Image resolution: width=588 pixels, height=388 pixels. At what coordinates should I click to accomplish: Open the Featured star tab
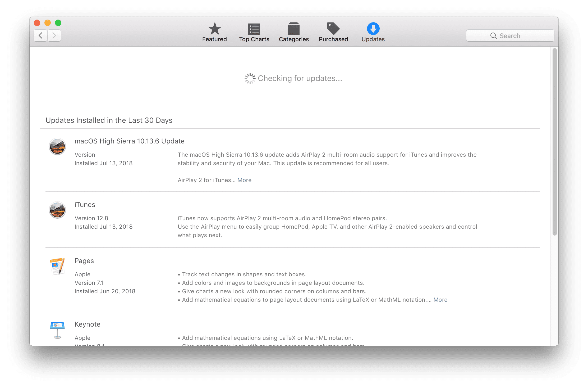pyautogui.click(x=214, y=32)
